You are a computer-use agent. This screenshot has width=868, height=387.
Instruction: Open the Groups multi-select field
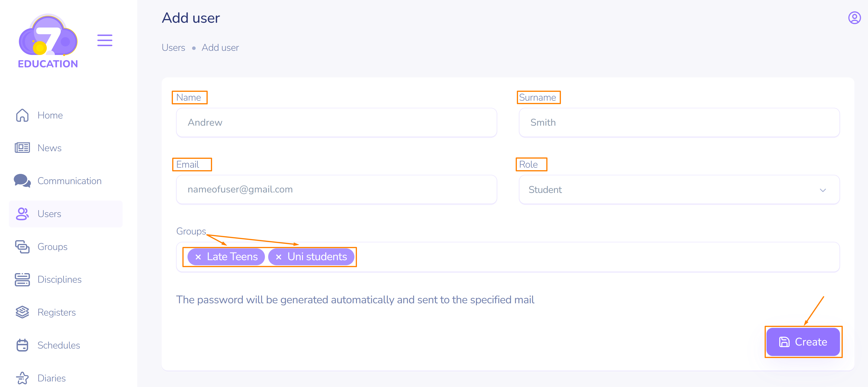[x=573, y=257]
